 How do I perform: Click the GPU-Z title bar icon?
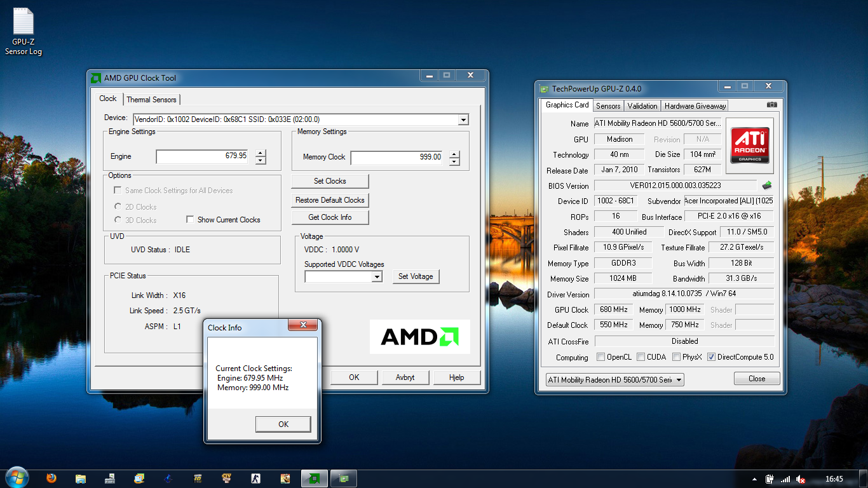(543, 89)
